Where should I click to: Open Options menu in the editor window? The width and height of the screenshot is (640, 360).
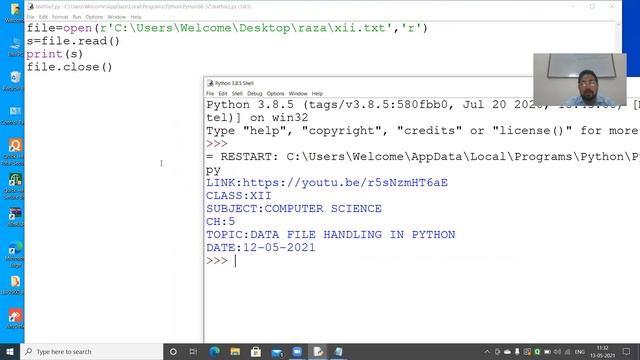pyautogui.click(x=94, y=17)
